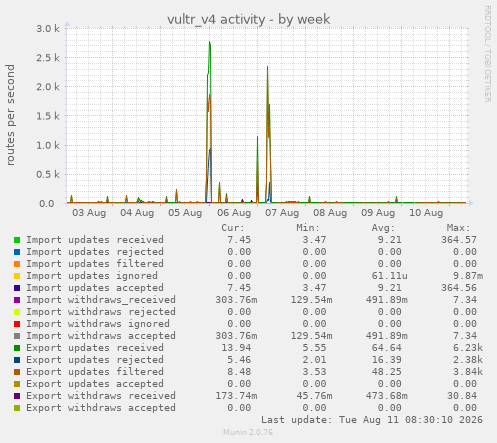Click the 06 Aug date label
497x443 pixels.
click(x=234, y=213)
